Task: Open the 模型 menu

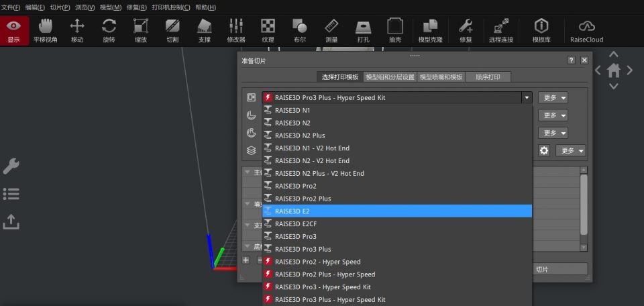Action: coord(111,7)
